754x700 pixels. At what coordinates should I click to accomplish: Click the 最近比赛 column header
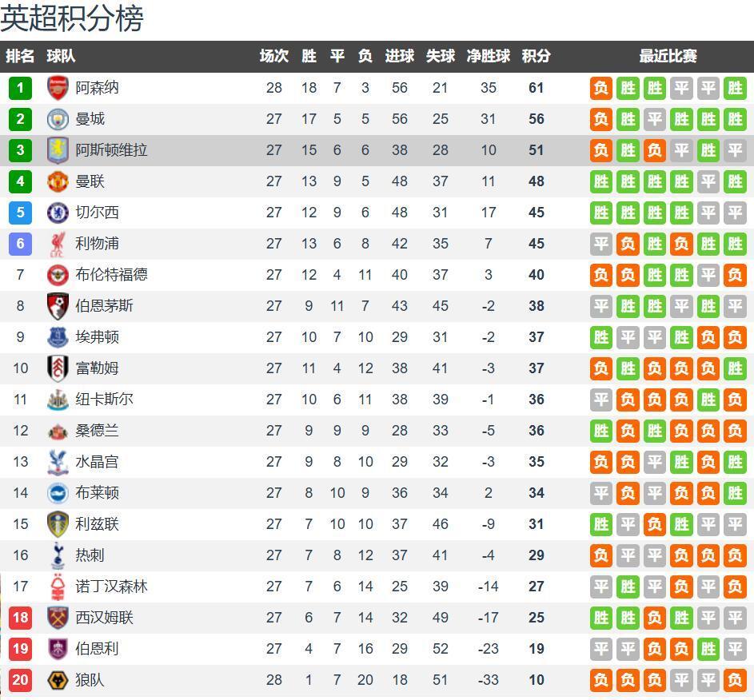pyautogui.click(x=668, y=56)
